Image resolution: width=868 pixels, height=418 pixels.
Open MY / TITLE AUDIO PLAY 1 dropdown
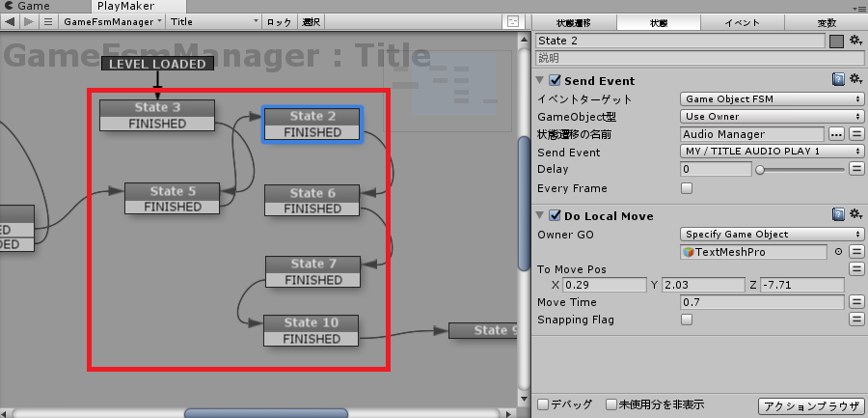coord(772,152)
